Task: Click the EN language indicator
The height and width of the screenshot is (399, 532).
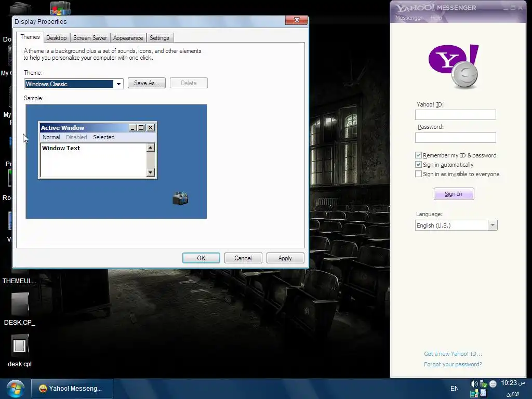Action: [x=454, y=389]
